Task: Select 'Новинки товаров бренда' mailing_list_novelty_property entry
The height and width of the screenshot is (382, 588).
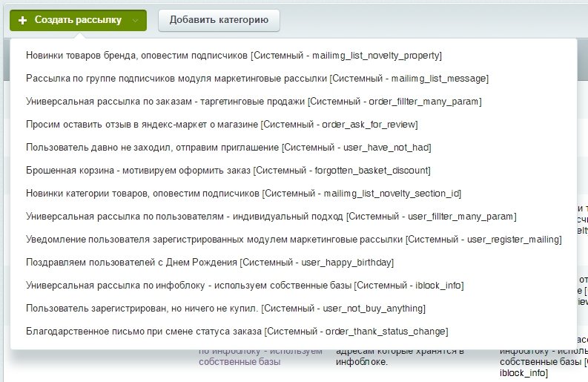Action: [234, 56]
